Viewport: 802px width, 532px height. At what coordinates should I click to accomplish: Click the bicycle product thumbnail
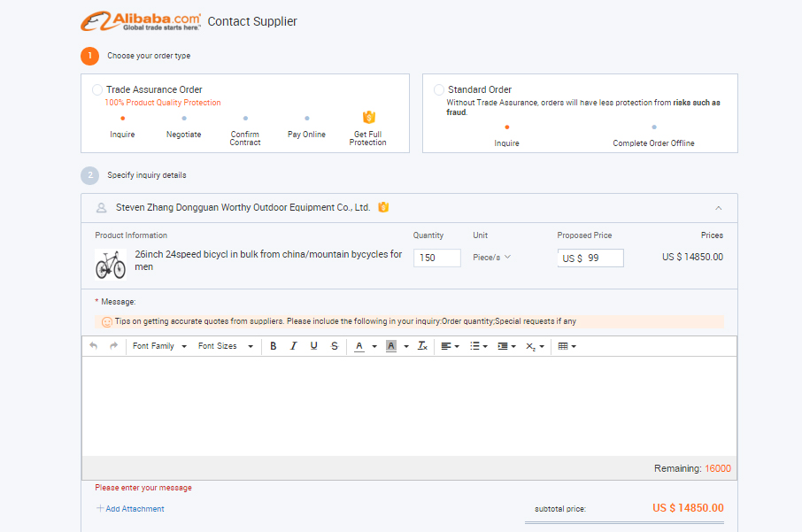point(111,265)
